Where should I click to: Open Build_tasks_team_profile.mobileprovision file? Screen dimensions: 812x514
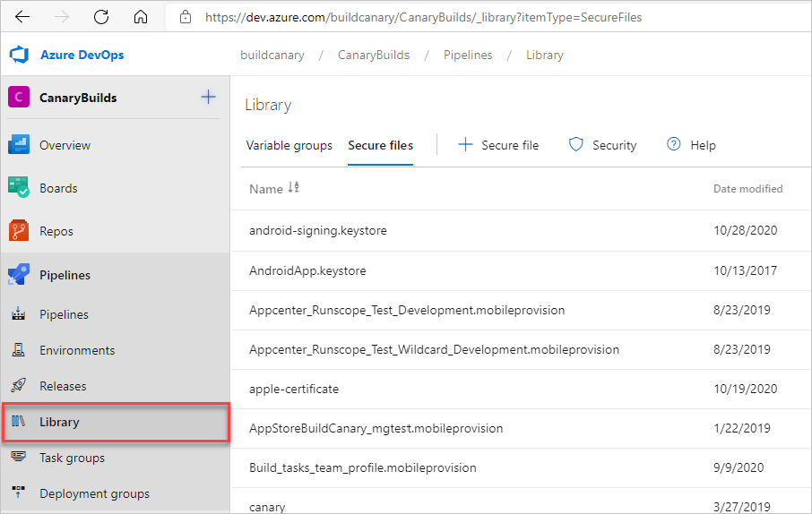[x=362, y=467]
